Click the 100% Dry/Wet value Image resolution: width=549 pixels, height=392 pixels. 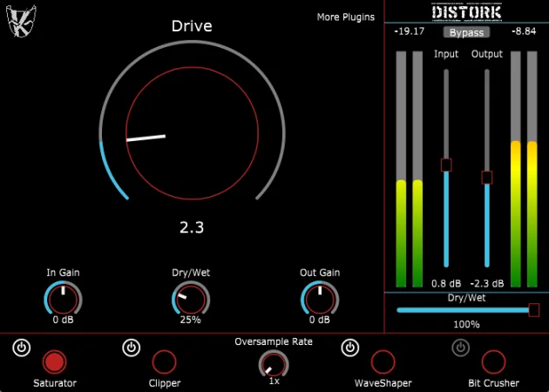(466, 324)
